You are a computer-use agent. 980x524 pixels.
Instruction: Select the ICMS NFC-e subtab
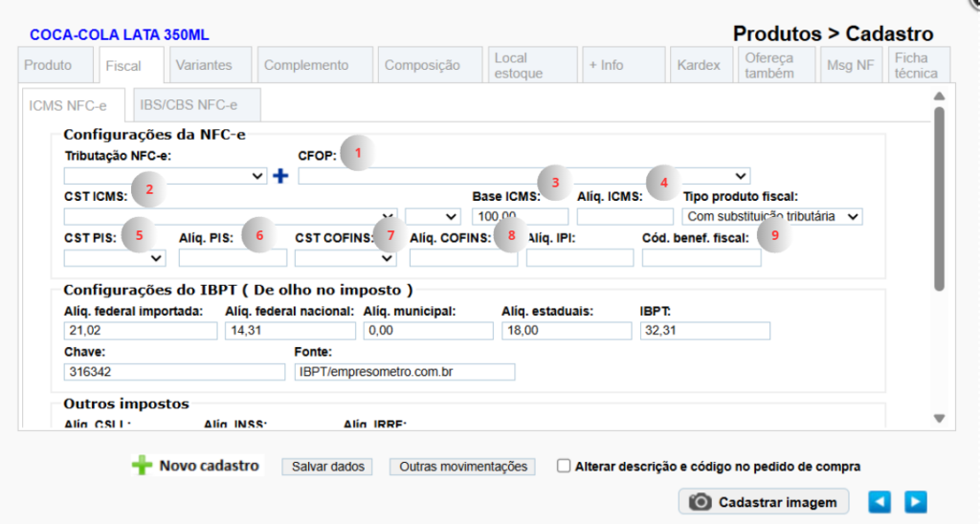point(73,105)
